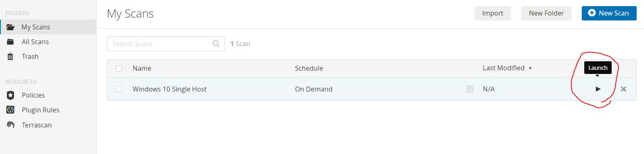
Task: Click the magnifier icon in search box
Action: (x=216, y=44)
